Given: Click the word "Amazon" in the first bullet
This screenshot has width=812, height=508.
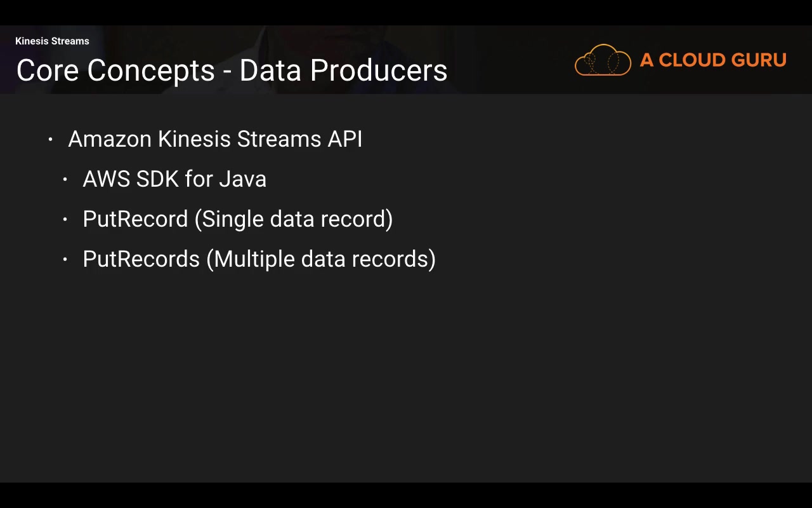Looking at the screenshot, I should click(109, 139).
